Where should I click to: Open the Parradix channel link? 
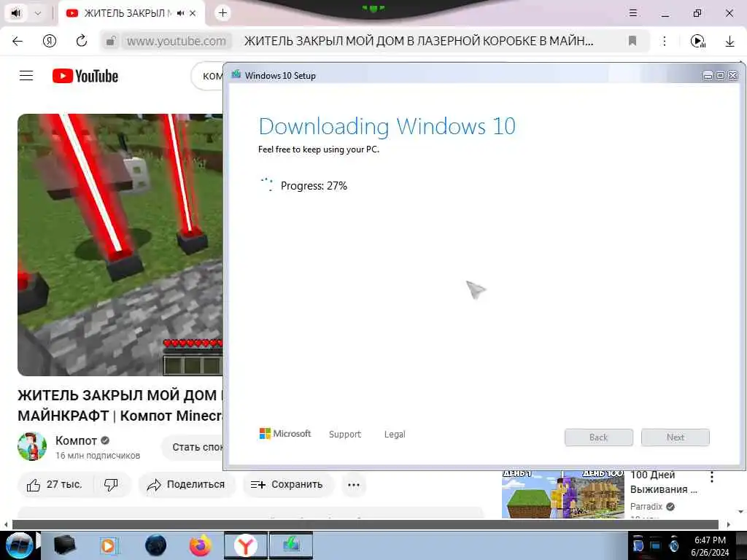coord(646,506)
